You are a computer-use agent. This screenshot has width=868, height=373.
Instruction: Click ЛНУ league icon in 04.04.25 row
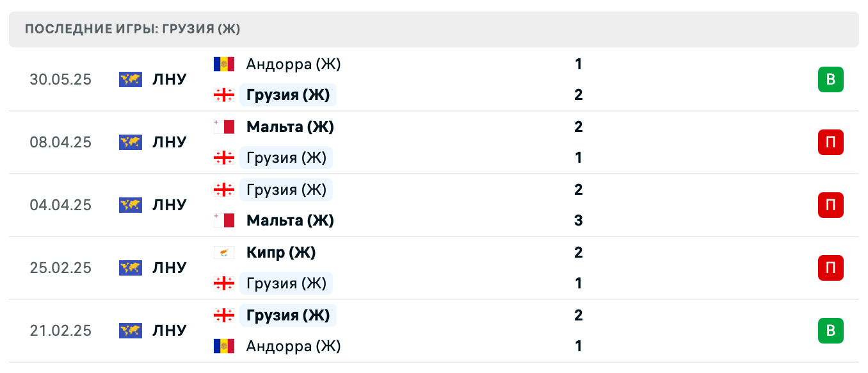(131, 205)
